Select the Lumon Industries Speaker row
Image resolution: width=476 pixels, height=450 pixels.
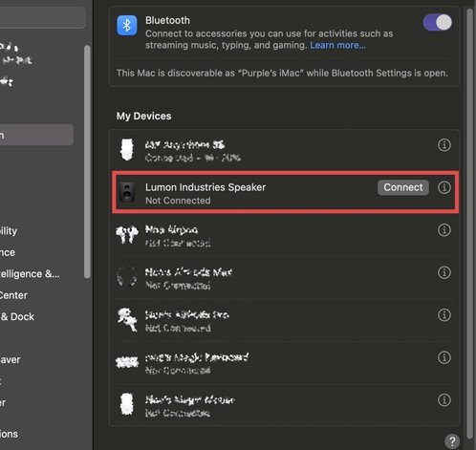(x=285, y=192)
